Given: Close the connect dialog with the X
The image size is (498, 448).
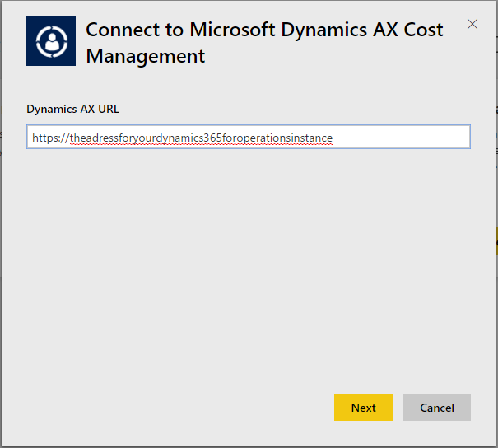Looking at the screenshot, I should click(472, 24).
